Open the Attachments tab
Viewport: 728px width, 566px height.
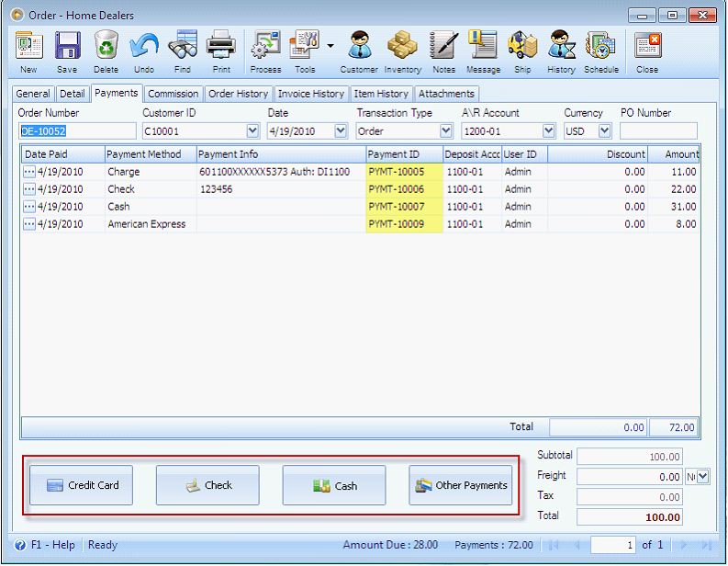click(x=446, y=94)
